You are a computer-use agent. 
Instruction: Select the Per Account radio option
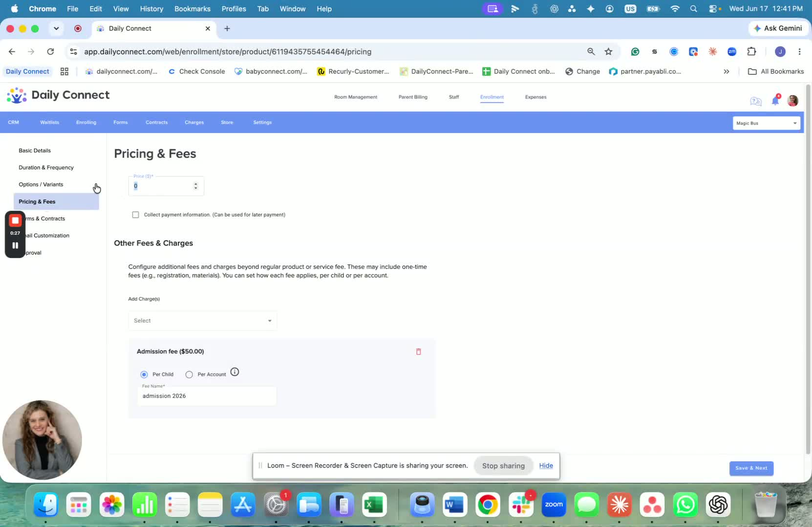coord(189,374)
